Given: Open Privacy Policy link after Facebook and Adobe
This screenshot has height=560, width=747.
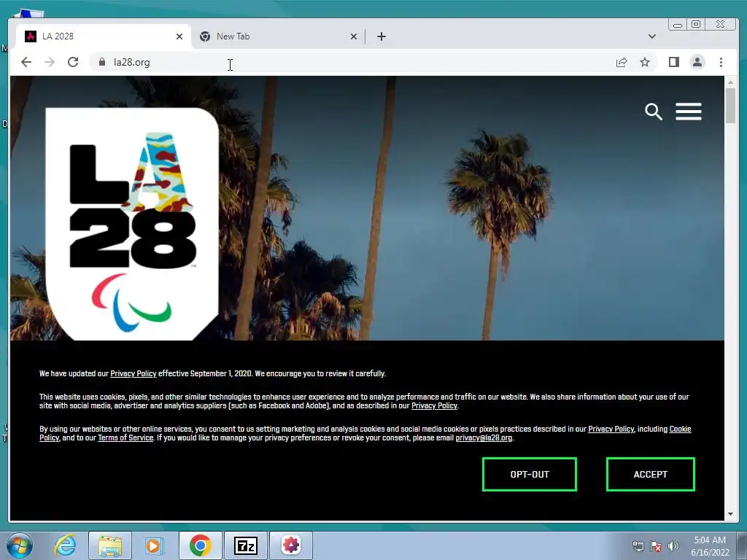Looking at the screenshot, I should pyautogui.click(x=434, y=405).
